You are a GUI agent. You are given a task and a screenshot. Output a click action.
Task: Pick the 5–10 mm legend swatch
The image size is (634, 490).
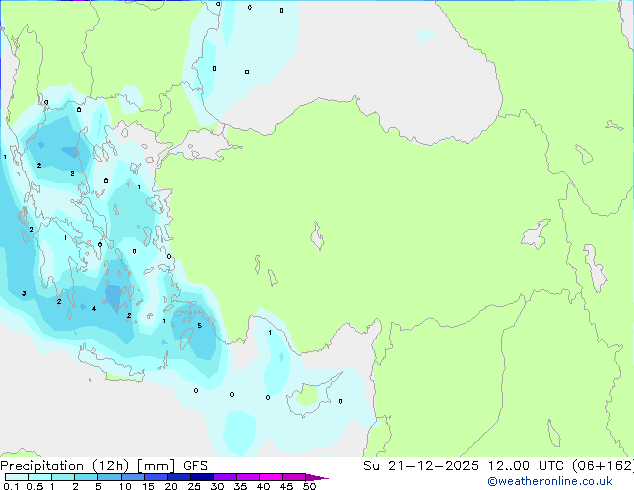tap(110, 477)
